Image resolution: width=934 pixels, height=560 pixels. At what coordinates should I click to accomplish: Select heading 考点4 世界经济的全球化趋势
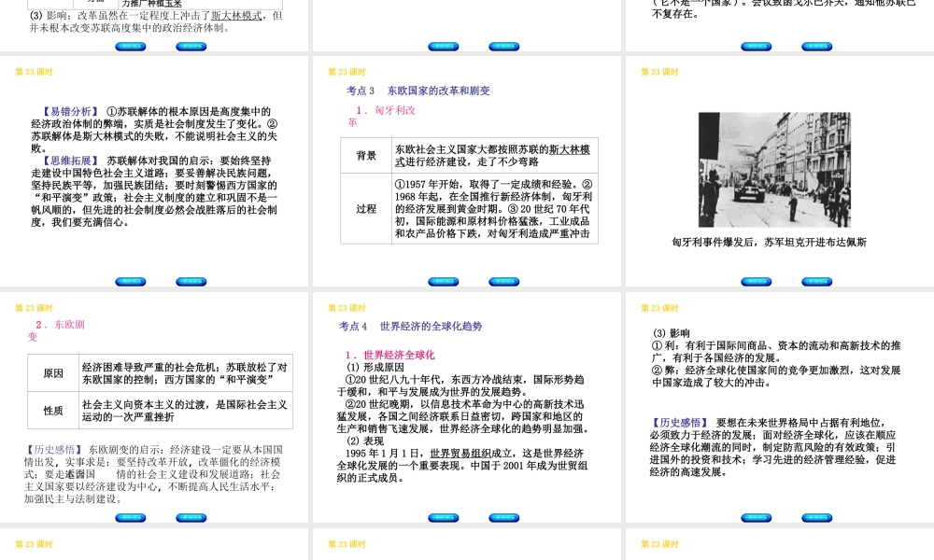coord(410,326)
